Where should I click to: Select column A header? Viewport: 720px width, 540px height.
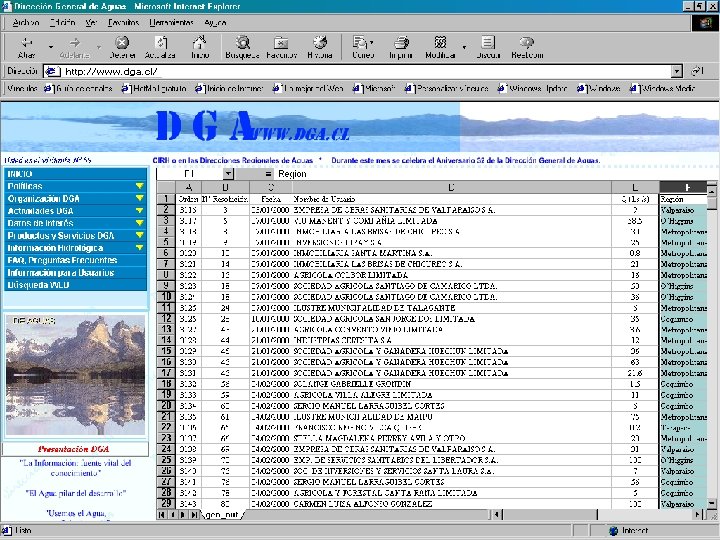click(x=189, y=187)
